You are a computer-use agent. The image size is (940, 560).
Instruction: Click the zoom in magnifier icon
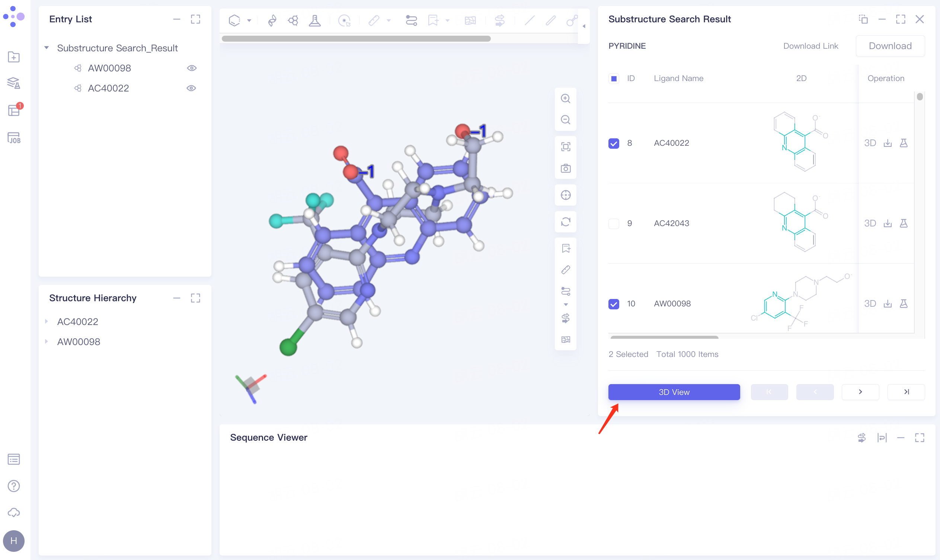pyautogui.click(x=565, y=99)
